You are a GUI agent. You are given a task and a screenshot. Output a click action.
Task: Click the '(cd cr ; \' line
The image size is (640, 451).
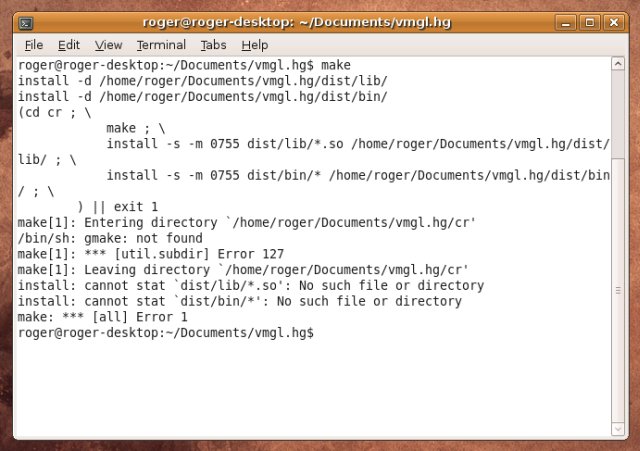click(x=55, y=112)
